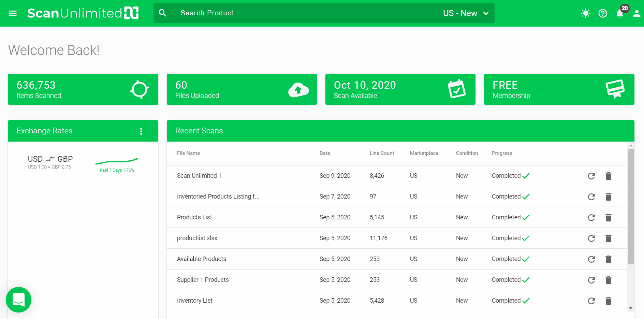Open the user account profile icon
The height and width of the screenshot is (319, 644).
pyautogui.click(x=636, y=13)
